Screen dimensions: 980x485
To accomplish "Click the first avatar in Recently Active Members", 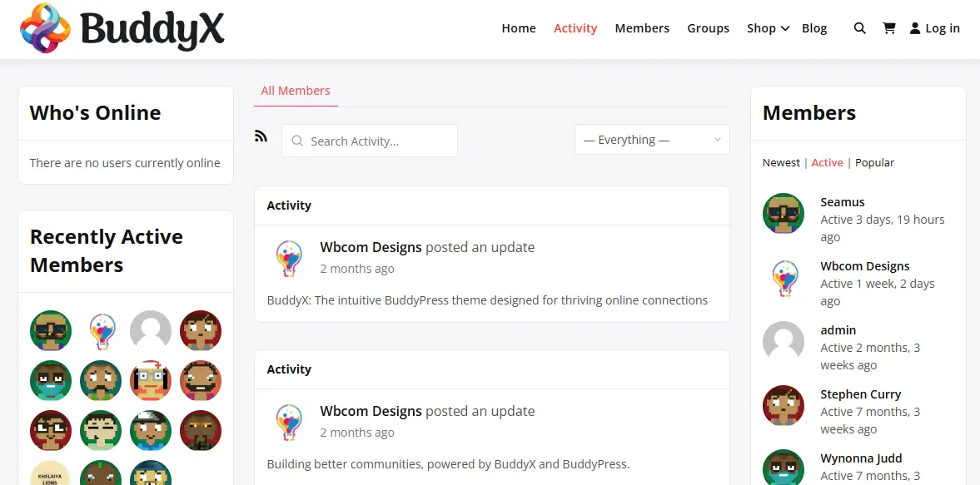I will pyautogui.click(x=51, y=331).
